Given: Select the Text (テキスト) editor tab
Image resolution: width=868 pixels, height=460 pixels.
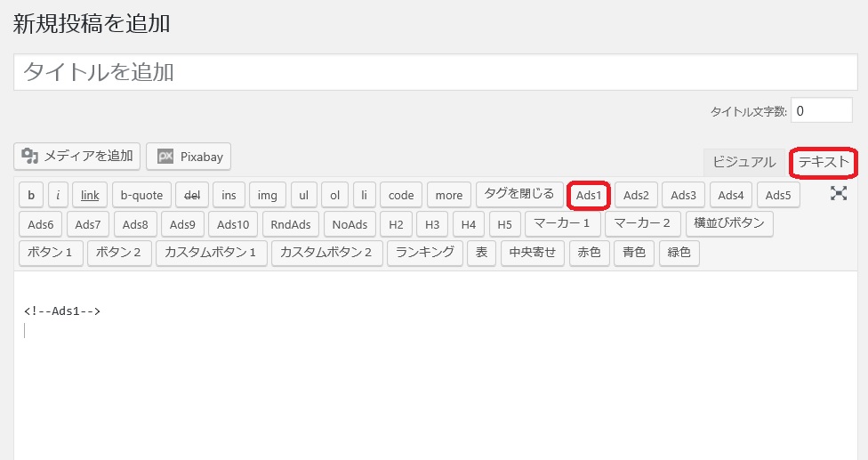Looking at the screenshot, I should click(824, 162).
